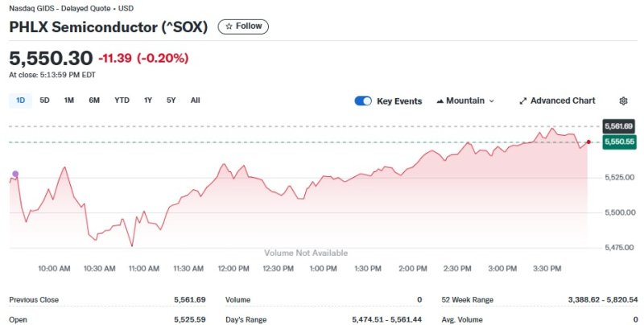Select the YTD range tab
The image size is (644, 325).
(122, 101)
